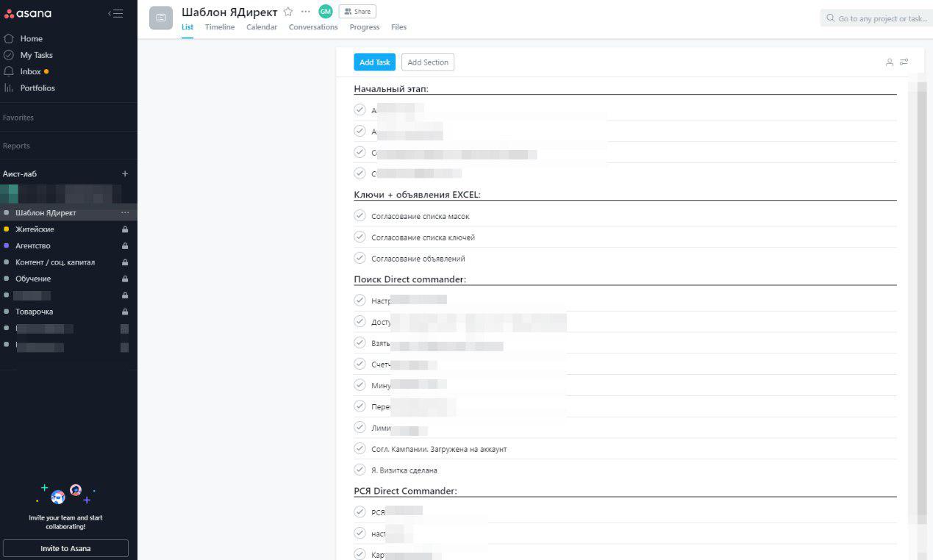933x560 pixels.
Task: Open the view settings sliders icon
Action: click(x=904, y=62)
